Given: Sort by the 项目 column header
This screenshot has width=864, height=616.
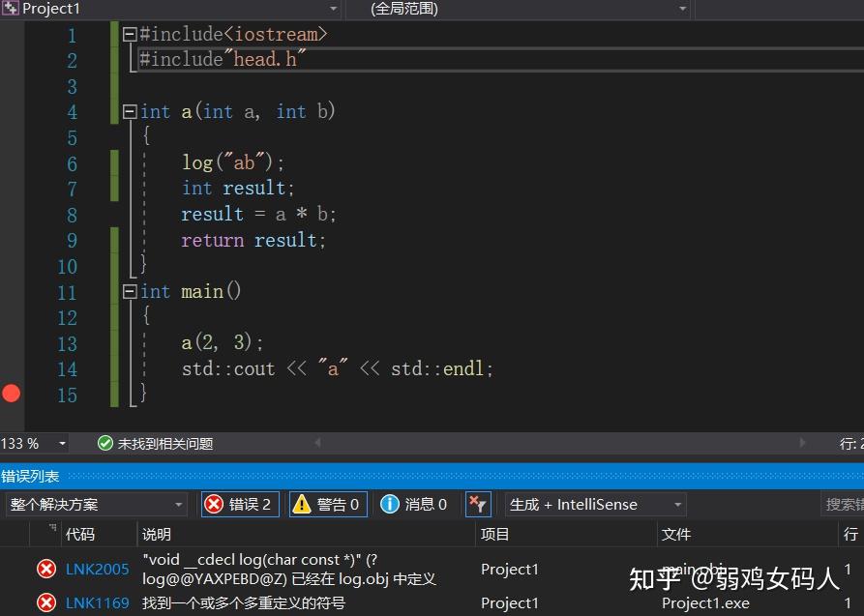Looking at the screenshot, I should coord(494,535).
